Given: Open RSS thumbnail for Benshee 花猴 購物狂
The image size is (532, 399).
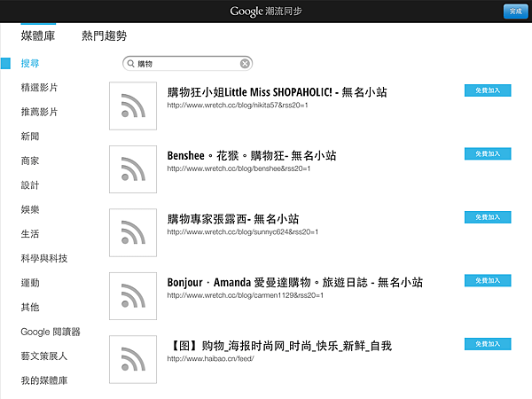Looking at the screenshot, I should [133, 169].
